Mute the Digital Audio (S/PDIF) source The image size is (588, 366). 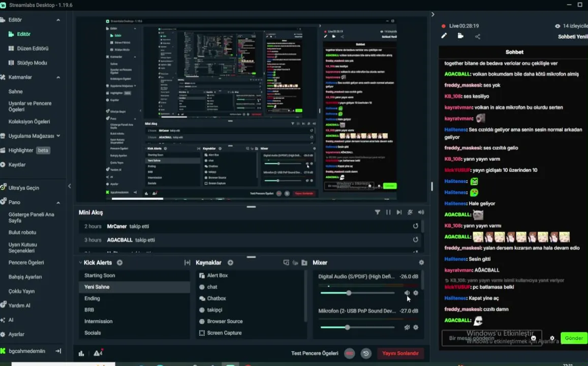pos(407,293)
